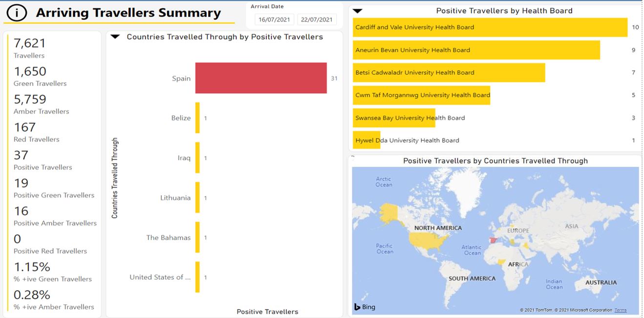This screenshot has width=644, height=318.
Task: Expand the Health Board chart drill-down arrow
Action: [357, 11]
